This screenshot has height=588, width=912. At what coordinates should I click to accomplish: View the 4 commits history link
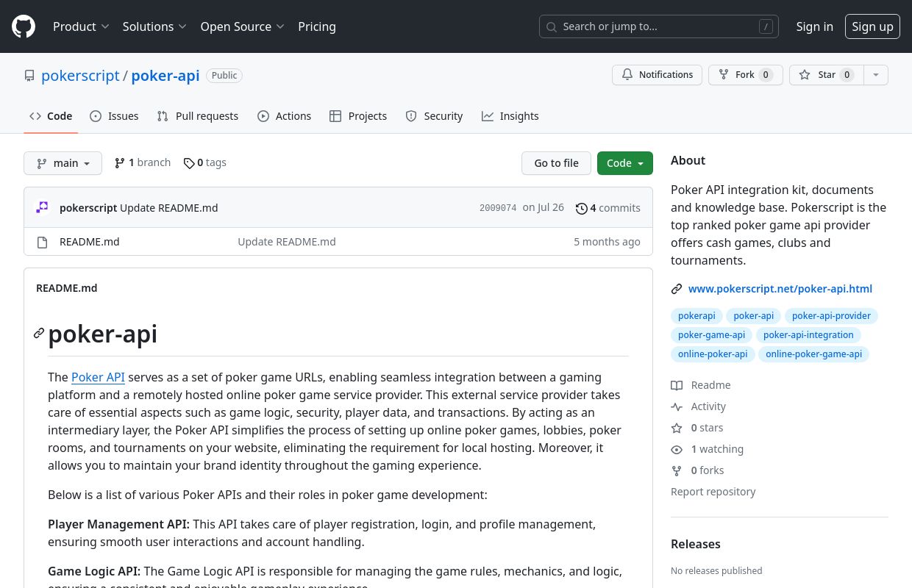(x=608, y=208)
